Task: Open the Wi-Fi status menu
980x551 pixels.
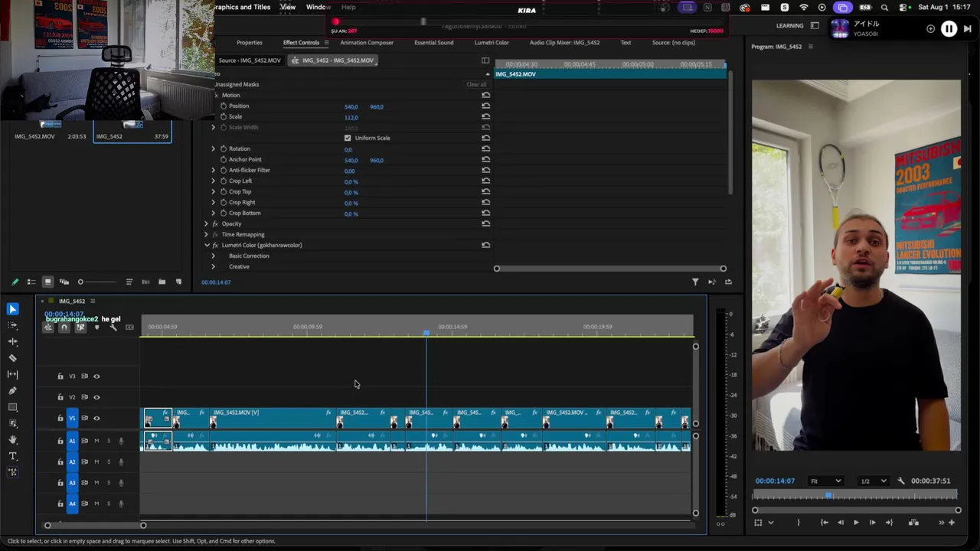Action: pos(803,8)
